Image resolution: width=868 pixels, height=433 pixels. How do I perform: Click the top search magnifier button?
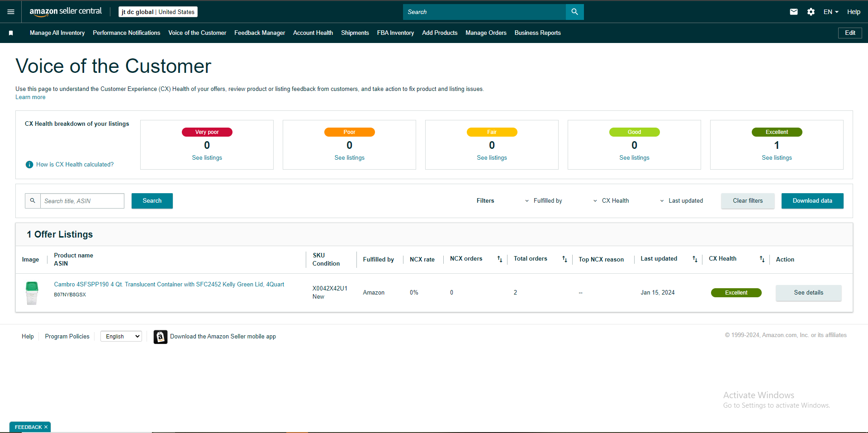point(574,12)
